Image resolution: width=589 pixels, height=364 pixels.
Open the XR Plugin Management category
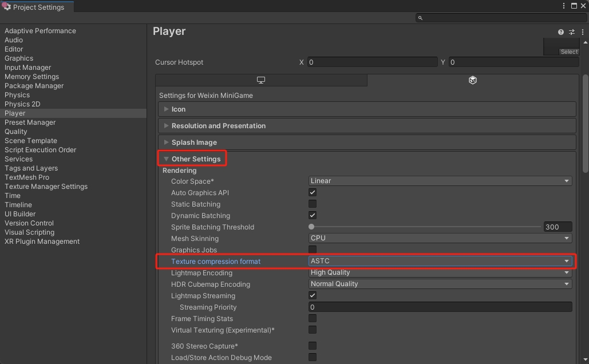pos(42,242)
